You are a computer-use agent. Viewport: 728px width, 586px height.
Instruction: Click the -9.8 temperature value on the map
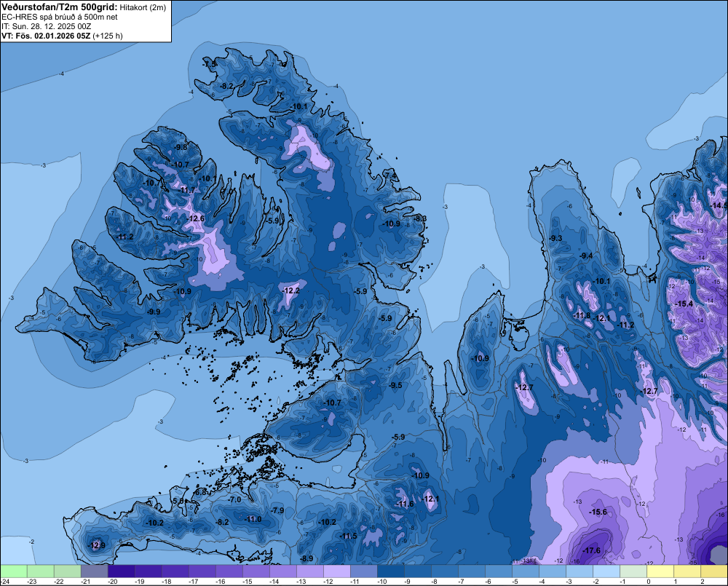[x=181, y=147]
